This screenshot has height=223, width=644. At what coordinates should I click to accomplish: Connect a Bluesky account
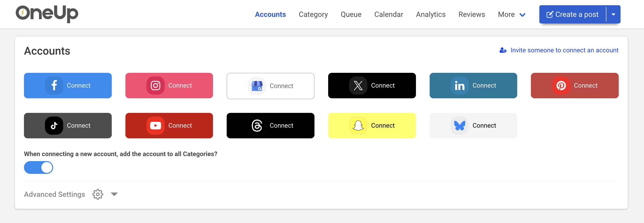(x=473, y=125)
